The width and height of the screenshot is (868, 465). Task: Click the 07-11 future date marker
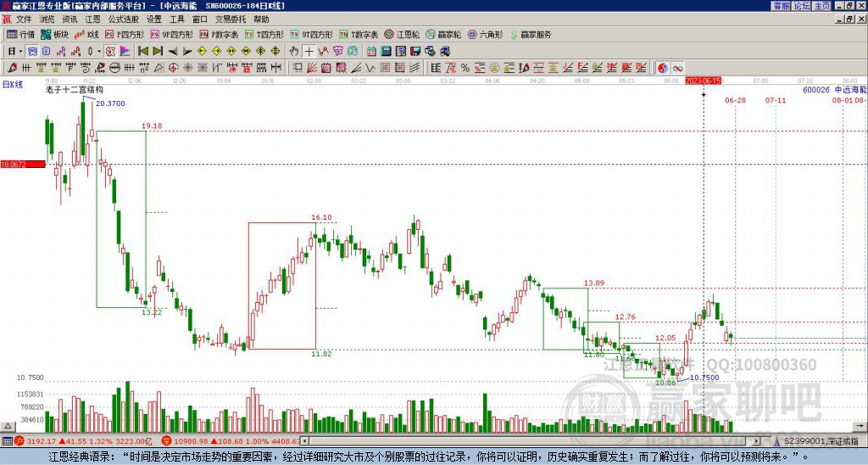click(776, 100)
